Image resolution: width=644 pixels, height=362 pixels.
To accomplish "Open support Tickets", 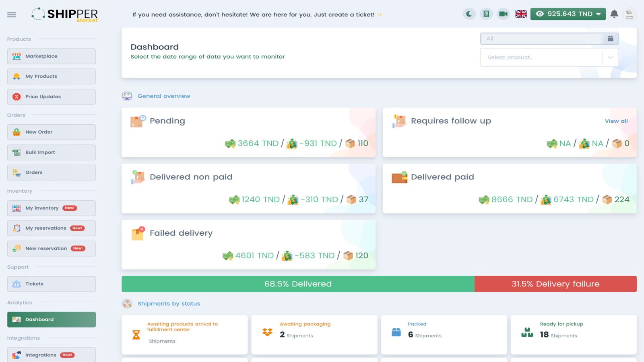I will point(51,284).
